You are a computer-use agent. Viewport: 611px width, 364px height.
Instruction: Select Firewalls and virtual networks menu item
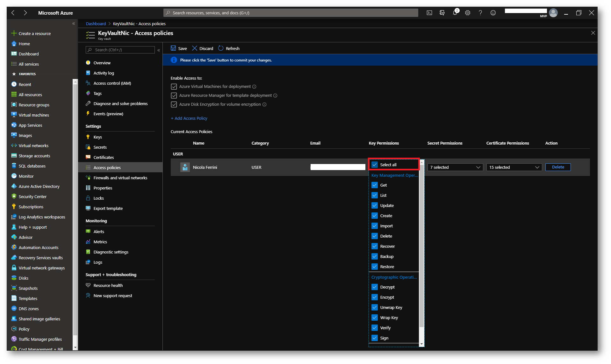[120, 178]
